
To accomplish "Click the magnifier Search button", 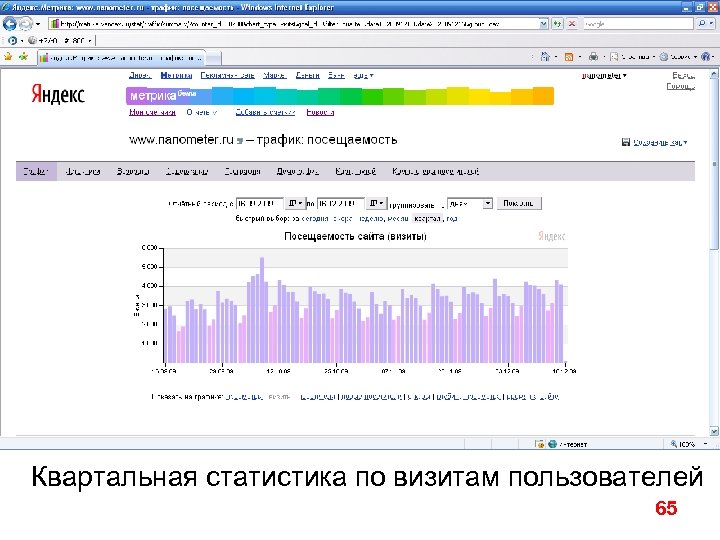I will [x=702, y=23].
